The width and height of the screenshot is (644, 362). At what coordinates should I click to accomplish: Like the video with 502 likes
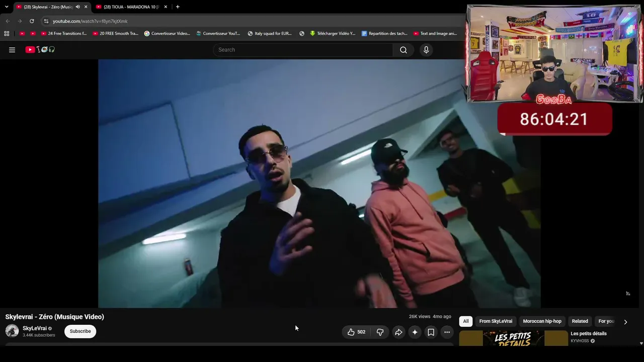tap(356, 332)
